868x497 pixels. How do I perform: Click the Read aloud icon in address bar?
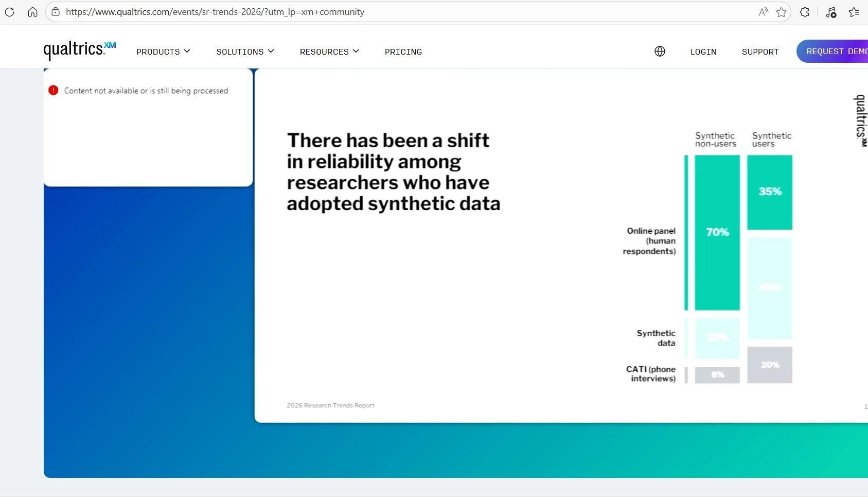(764, 12)
